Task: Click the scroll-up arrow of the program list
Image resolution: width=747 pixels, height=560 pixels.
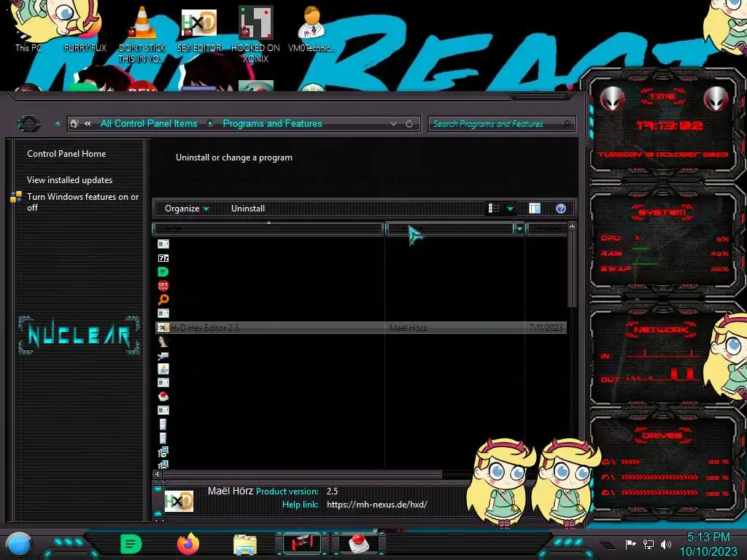Action: (x=572, y=226)
